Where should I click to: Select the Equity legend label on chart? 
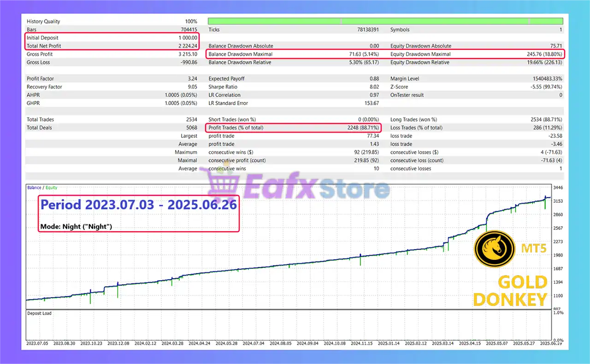point(51,188)
